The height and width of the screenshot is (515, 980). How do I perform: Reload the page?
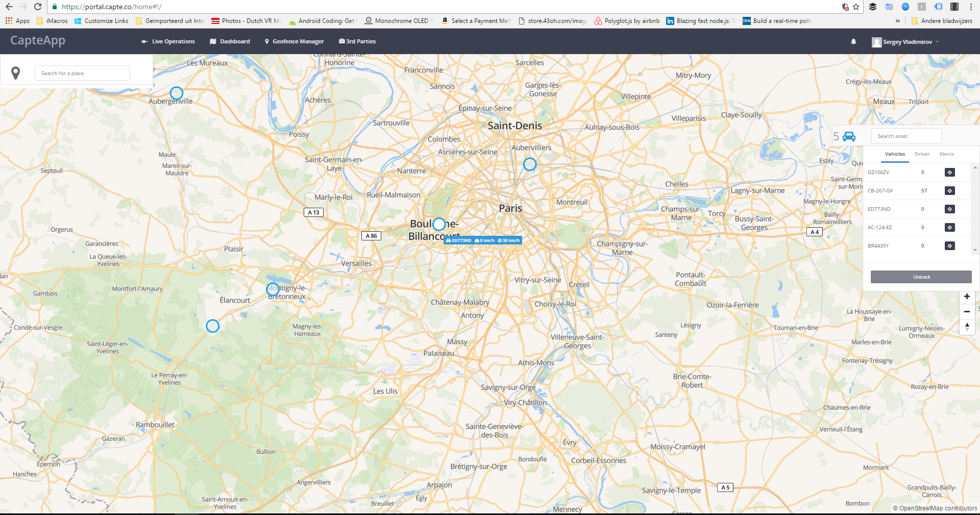(x=38, y=7)
